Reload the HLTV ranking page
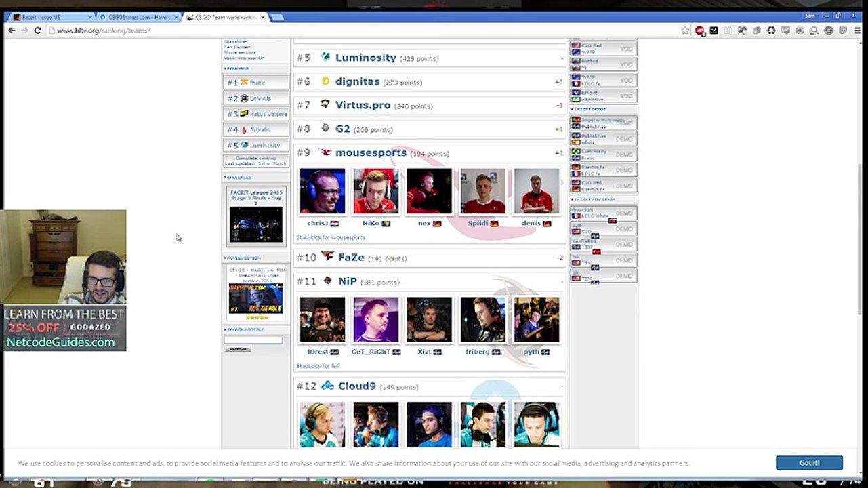This screenshot has width=868, height=488. click(x=37, y=30)
